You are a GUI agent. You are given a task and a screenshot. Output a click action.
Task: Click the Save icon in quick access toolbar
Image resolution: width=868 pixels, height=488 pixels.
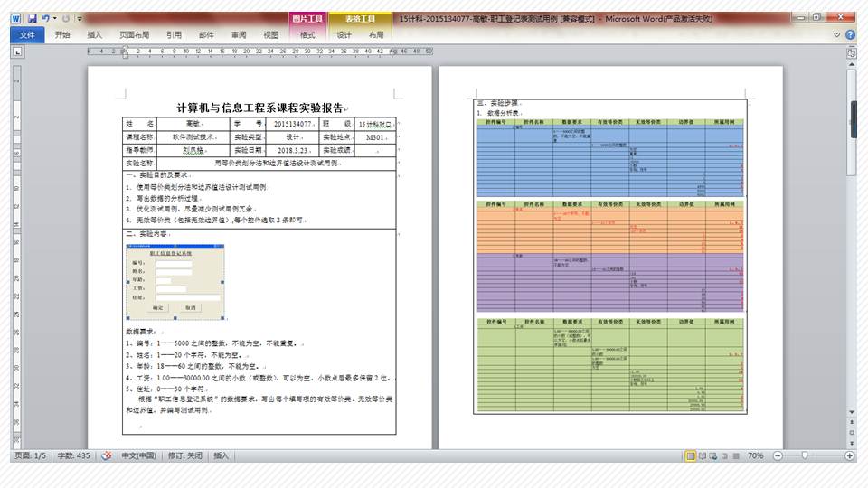coord(32,18)
